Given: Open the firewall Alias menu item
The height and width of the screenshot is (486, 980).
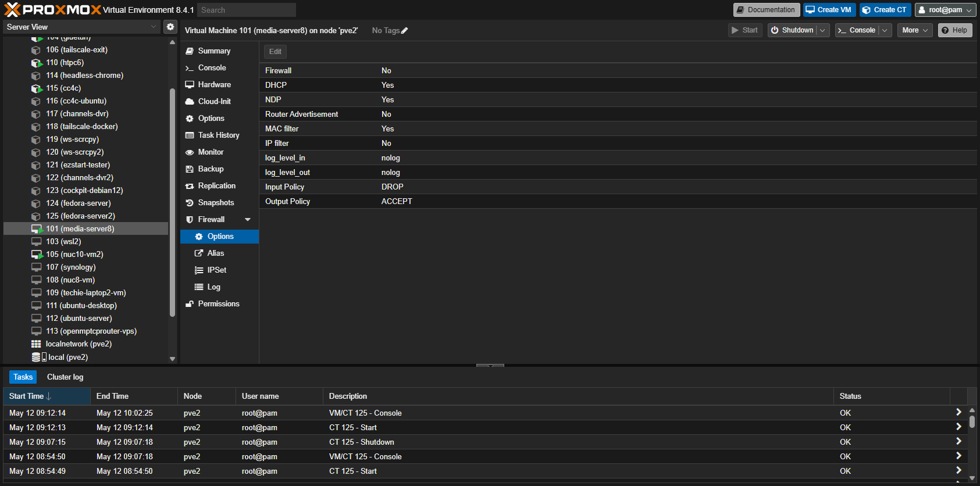Looking at the screenshot, I should coord(215,253).
